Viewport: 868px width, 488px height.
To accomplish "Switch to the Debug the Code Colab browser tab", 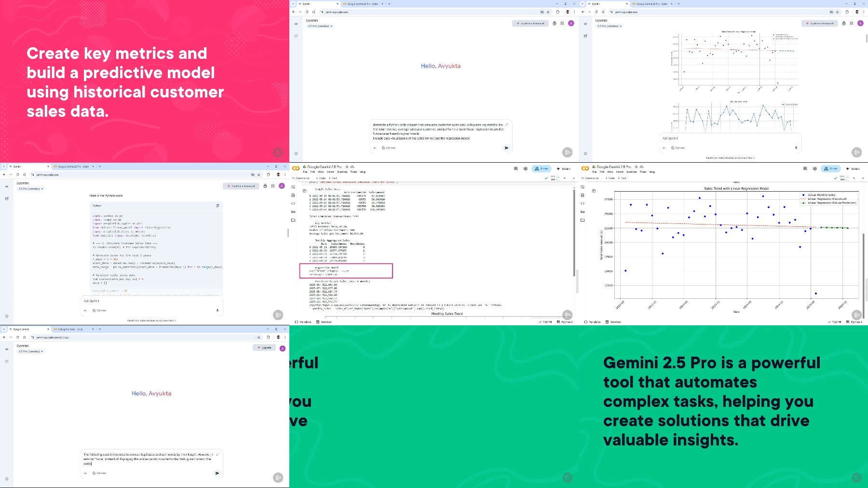I will point(73,329).
